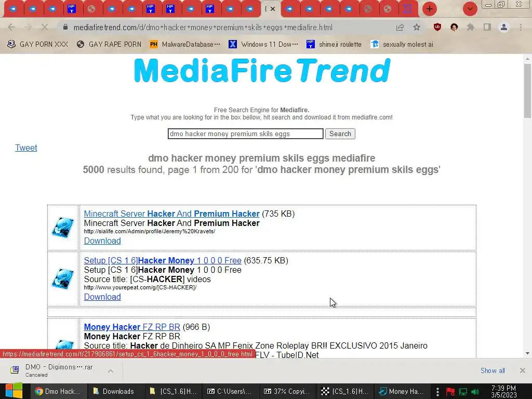Viewport: 532px width, 399px height.
Task: Open Setup [CS 1 6]Hacker Money result
Action: tap(163, 261)
